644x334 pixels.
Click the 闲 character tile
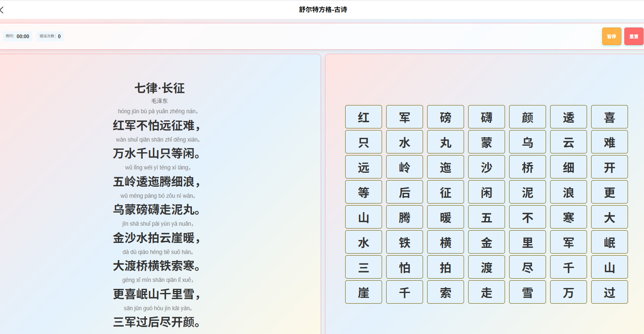[x=487, y=192]
